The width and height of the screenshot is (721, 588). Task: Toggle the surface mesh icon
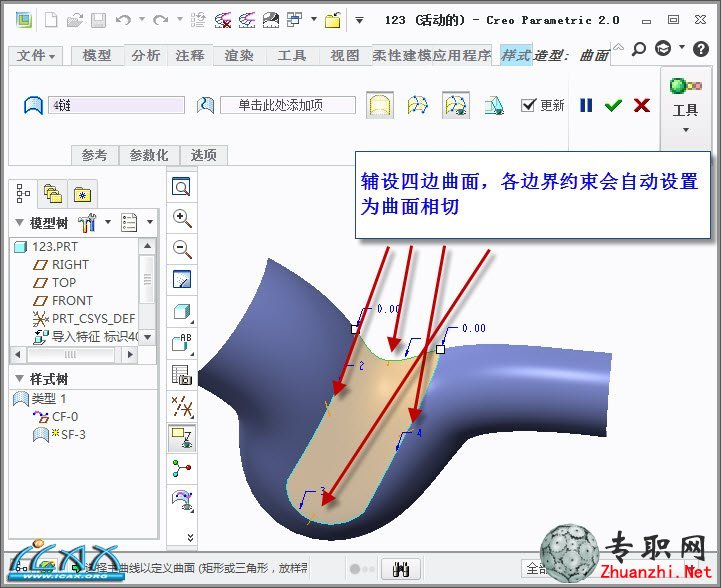pyautogui.click(x=418, y=105)
